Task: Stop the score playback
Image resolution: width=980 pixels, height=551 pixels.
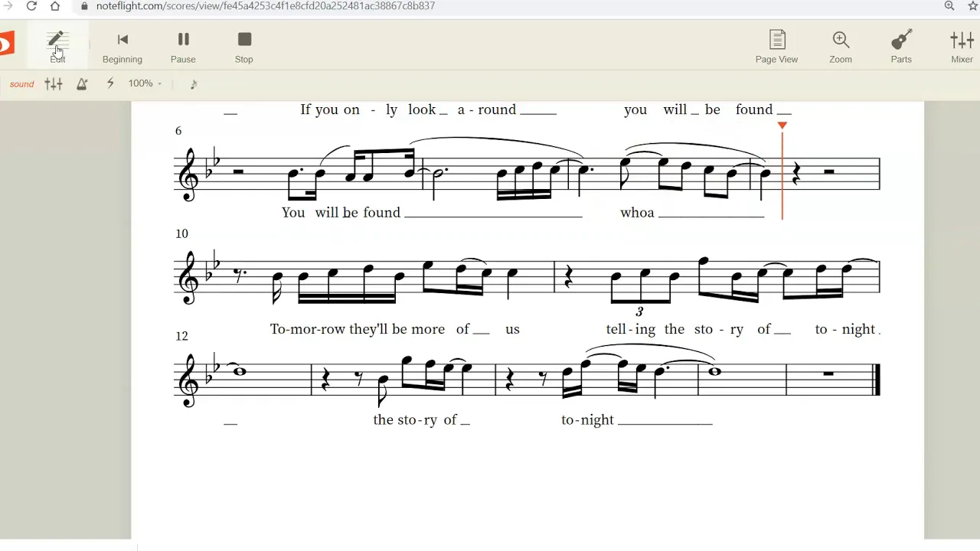Action: (244, 47)
